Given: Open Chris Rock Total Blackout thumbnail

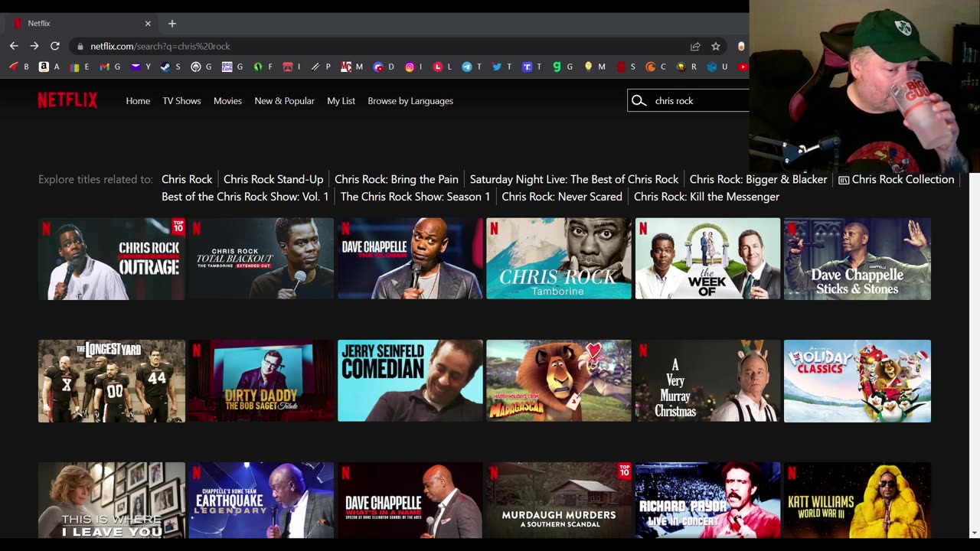Looking at the screenshot, I should tap(261, 259).
